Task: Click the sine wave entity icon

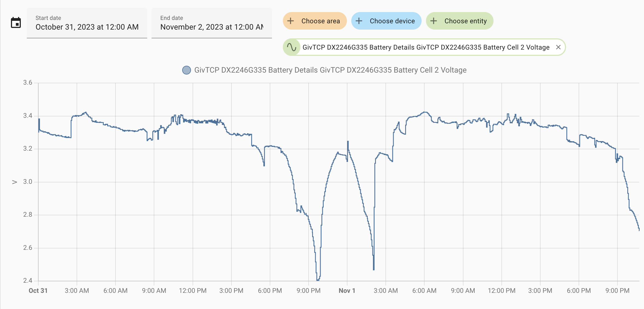Action: click(292, 47)
